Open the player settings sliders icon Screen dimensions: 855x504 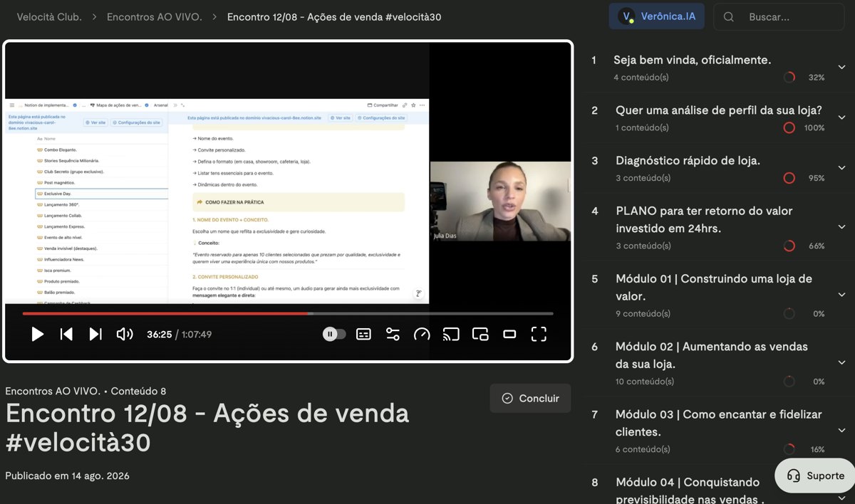[393, 334]
